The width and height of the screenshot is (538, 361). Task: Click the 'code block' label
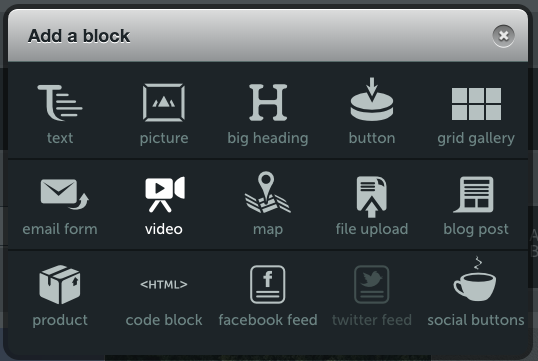(x=164, y=320)
